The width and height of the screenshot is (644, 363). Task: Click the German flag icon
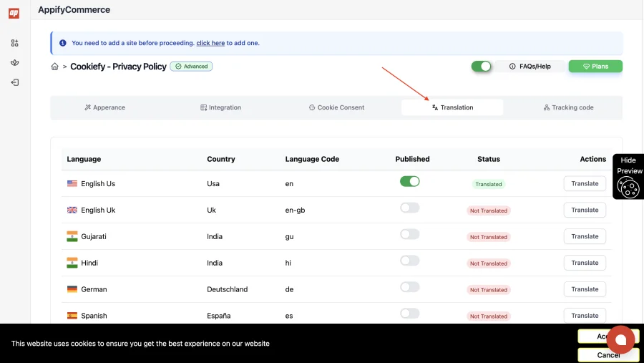pyautogui.click(x=72, y=289)
